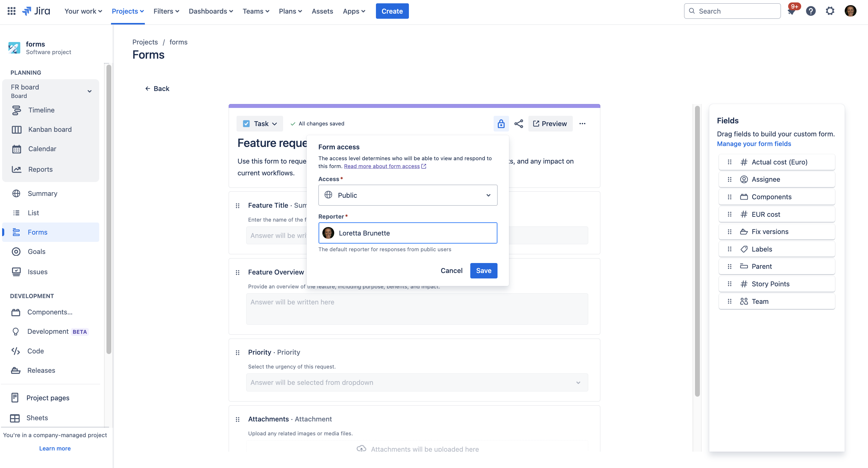
Task: Open the notifications bell
Action: point(791,11)
